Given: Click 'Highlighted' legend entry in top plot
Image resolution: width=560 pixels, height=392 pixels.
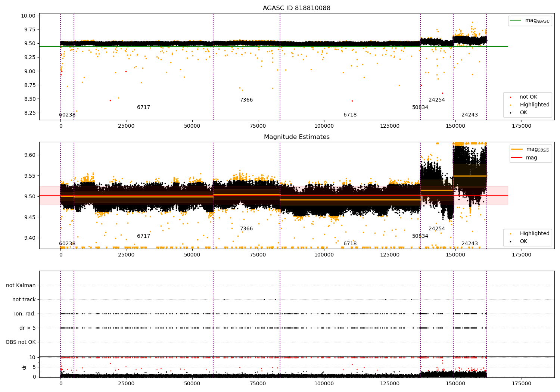Looking at the screenshot, I should coord(535,105).
